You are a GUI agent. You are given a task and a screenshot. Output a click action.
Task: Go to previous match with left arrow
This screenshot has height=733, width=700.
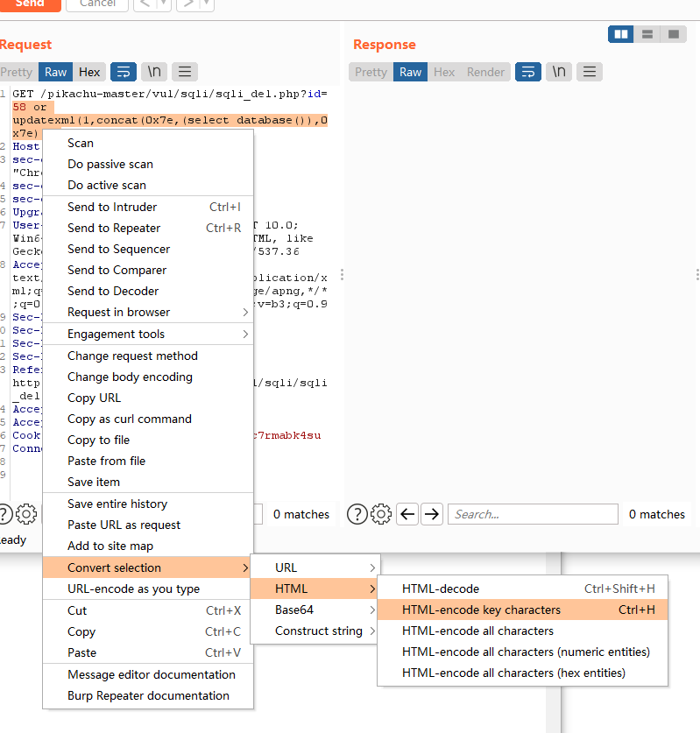pos(407,514)
